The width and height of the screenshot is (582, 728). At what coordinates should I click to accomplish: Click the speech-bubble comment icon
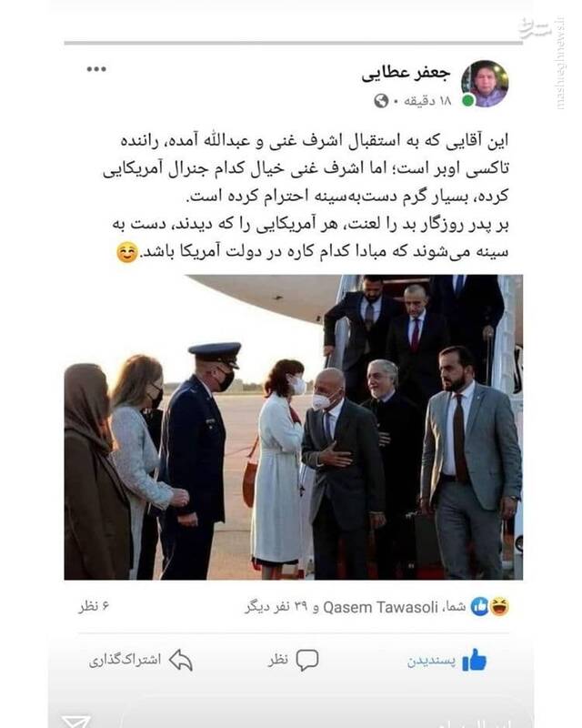pyautogui.click(x=306, y=660)
